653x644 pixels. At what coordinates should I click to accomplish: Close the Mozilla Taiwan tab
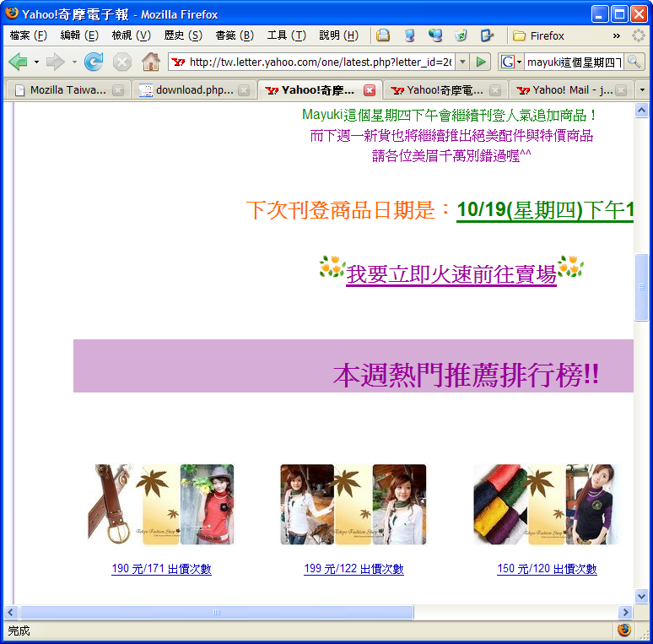click(x=118, y=90)
